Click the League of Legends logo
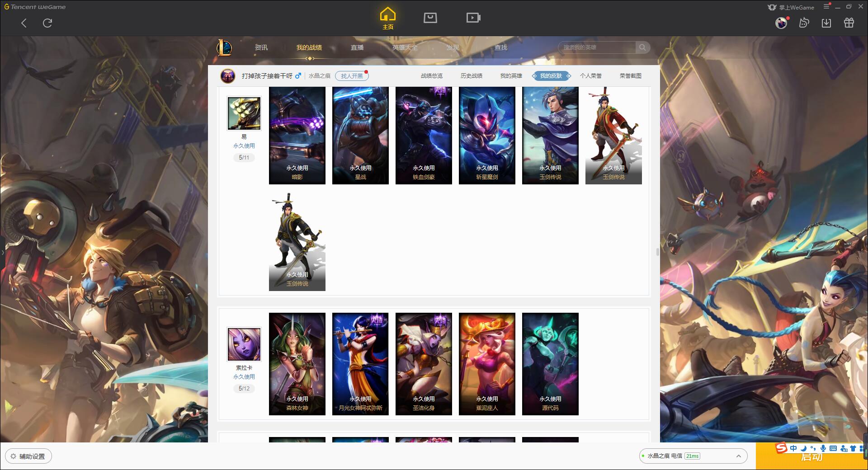 tap(224, 47)
